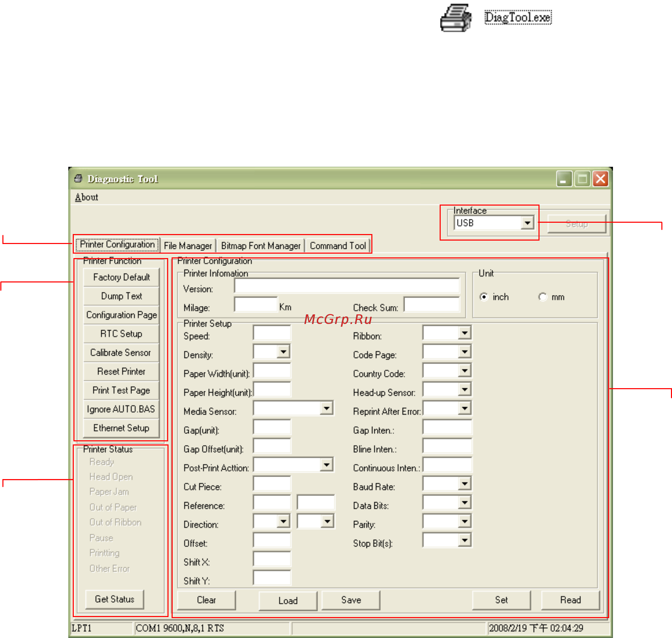This screenshot has height=638, width=672.
Task: Select the mm unit radio button
Action: [x=542, y=297]
